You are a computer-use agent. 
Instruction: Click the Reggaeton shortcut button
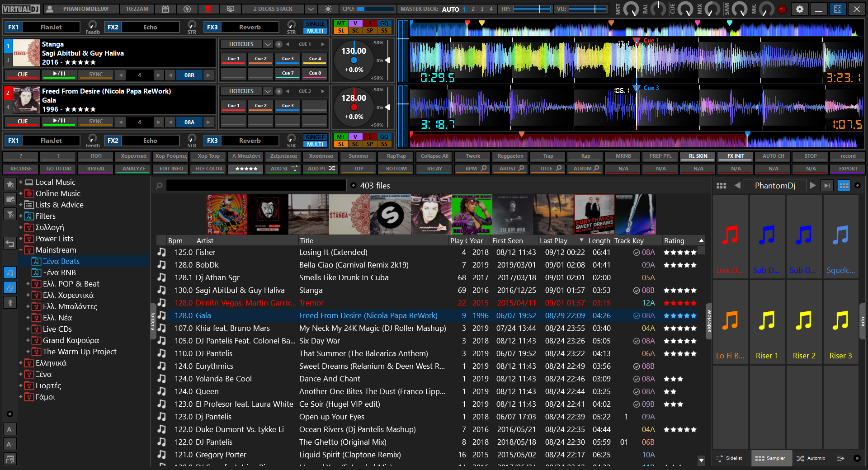click(510, 156)
